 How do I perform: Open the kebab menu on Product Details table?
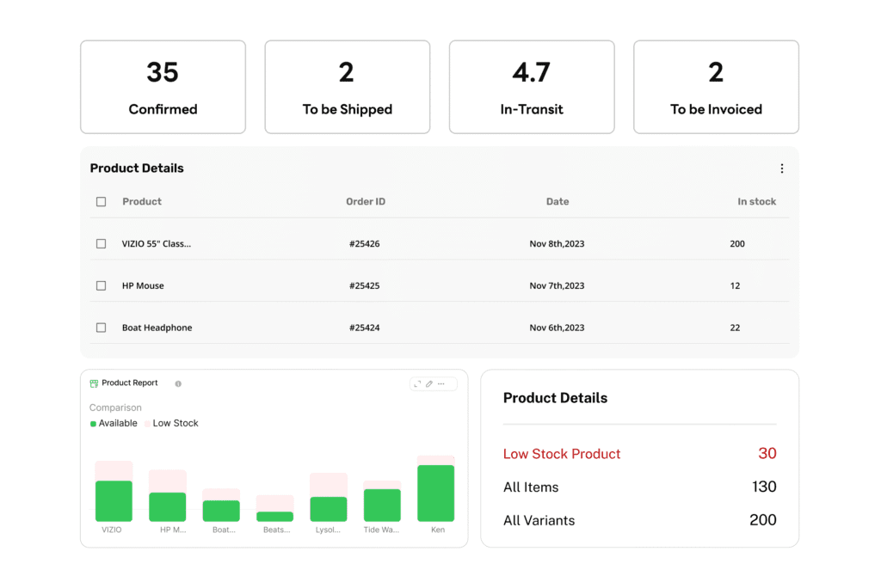click(x=781, y=168)
